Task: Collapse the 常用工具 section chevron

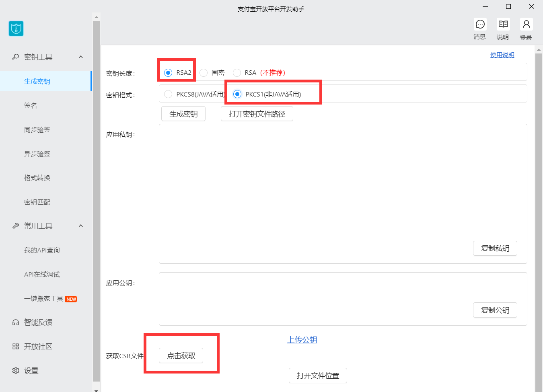Action: tap(81, 226)
